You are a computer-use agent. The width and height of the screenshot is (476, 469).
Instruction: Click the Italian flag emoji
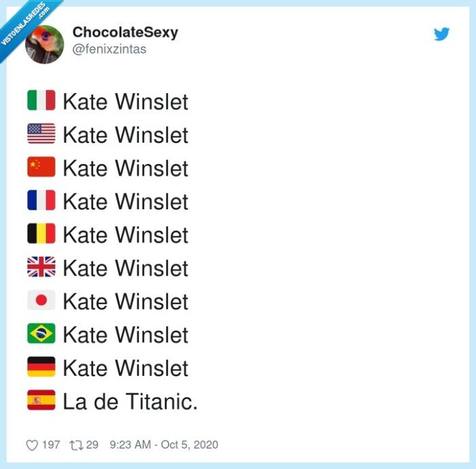point(41,101)
